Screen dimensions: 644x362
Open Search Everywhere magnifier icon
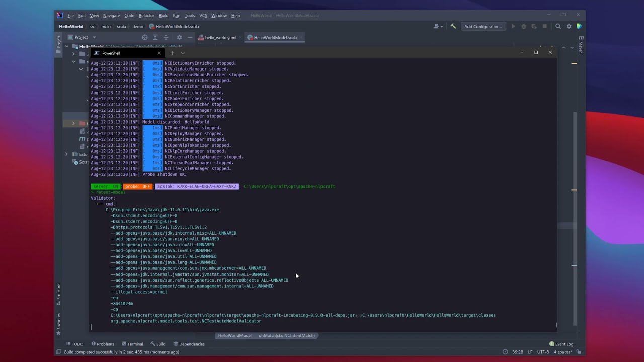(558, 26)
